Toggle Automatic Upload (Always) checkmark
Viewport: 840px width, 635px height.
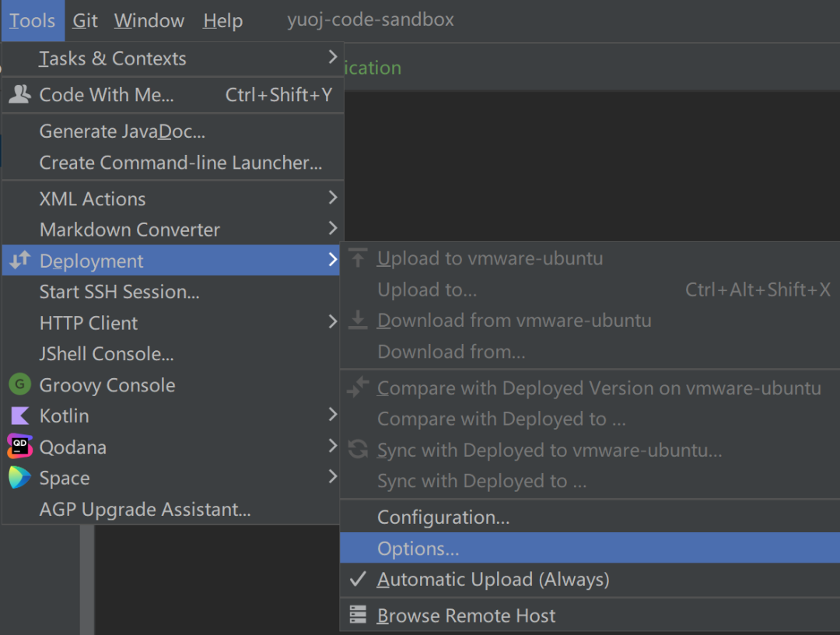358,580
